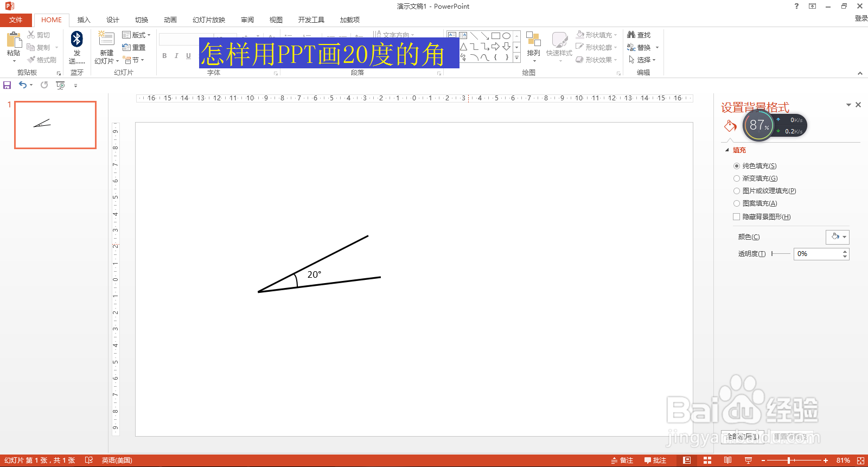
Task: Switch to the Animations (动画) tab
Action: pos(170,20)
